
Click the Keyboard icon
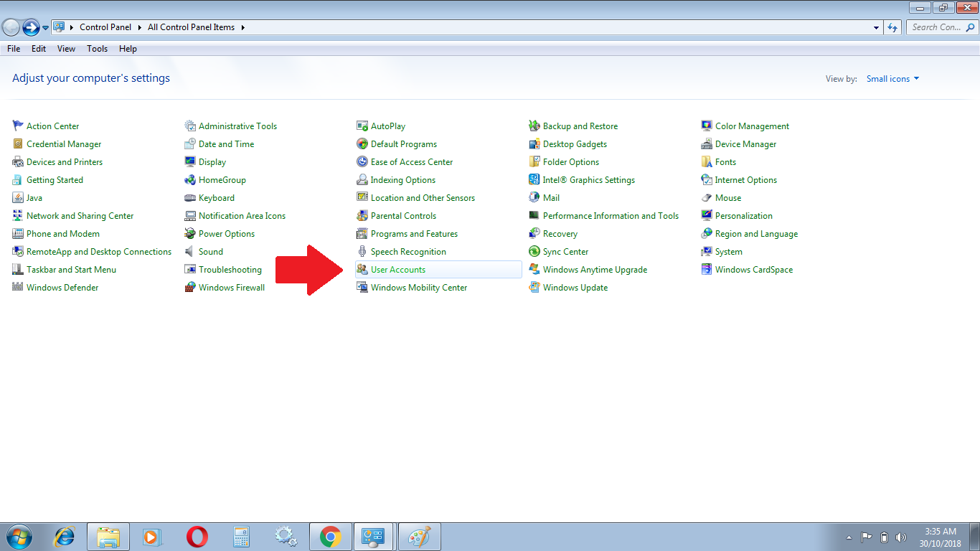[x=190, y=197]
